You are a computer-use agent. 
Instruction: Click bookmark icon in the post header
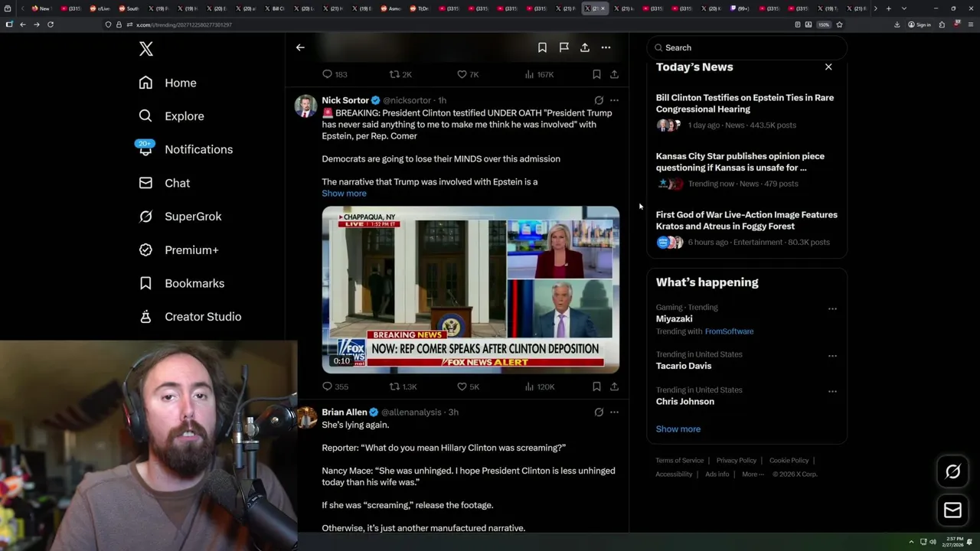(x=542, y=47)
